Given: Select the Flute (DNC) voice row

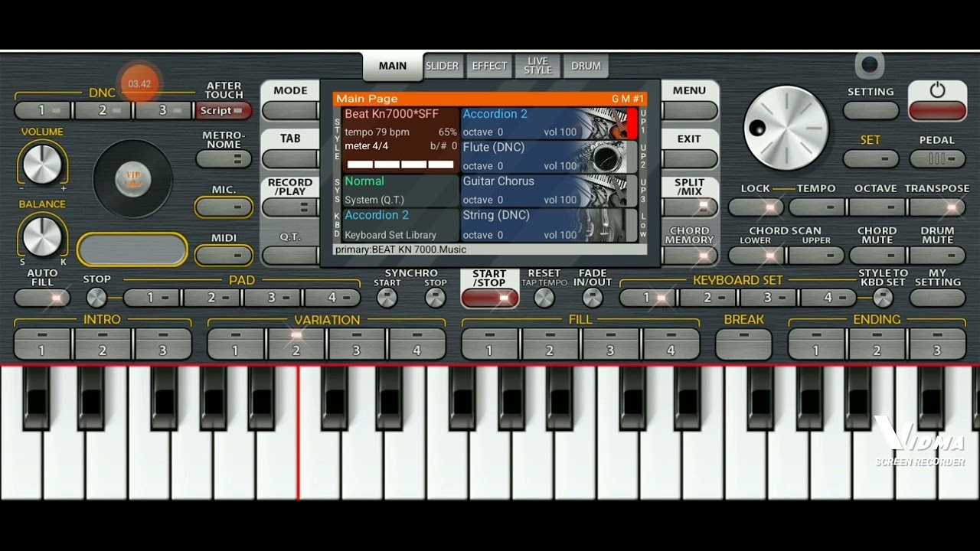Looking at the screenshot, I should point(549,157).
